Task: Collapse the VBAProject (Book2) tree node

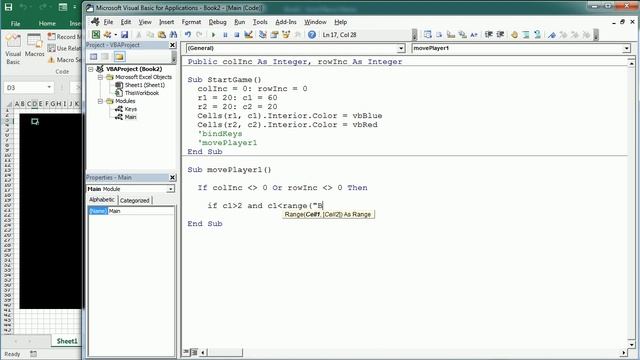Action: coord(91,69)
